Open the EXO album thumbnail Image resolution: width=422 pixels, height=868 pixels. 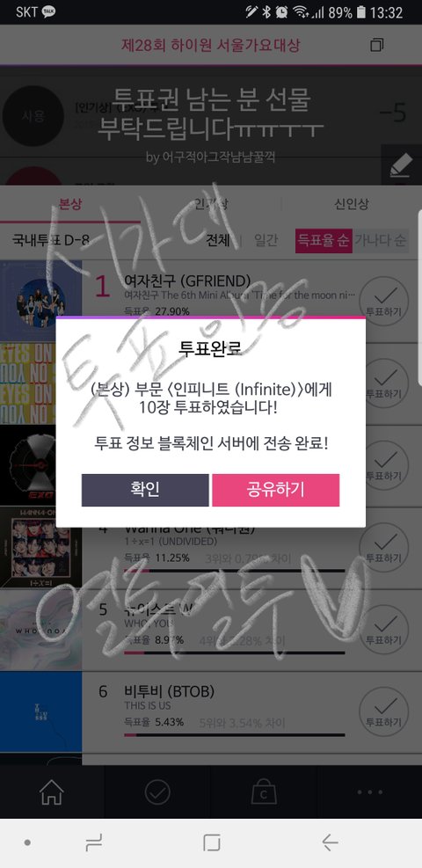coord(41,465)
